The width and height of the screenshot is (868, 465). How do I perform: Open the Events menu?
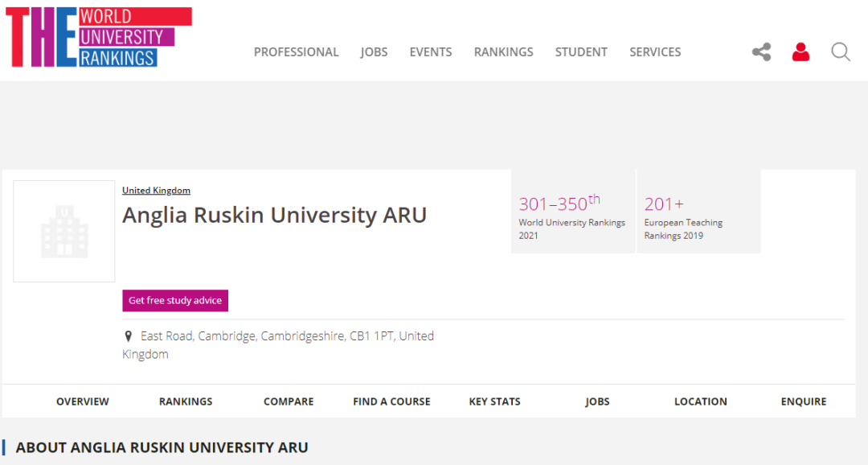[431, 52]
